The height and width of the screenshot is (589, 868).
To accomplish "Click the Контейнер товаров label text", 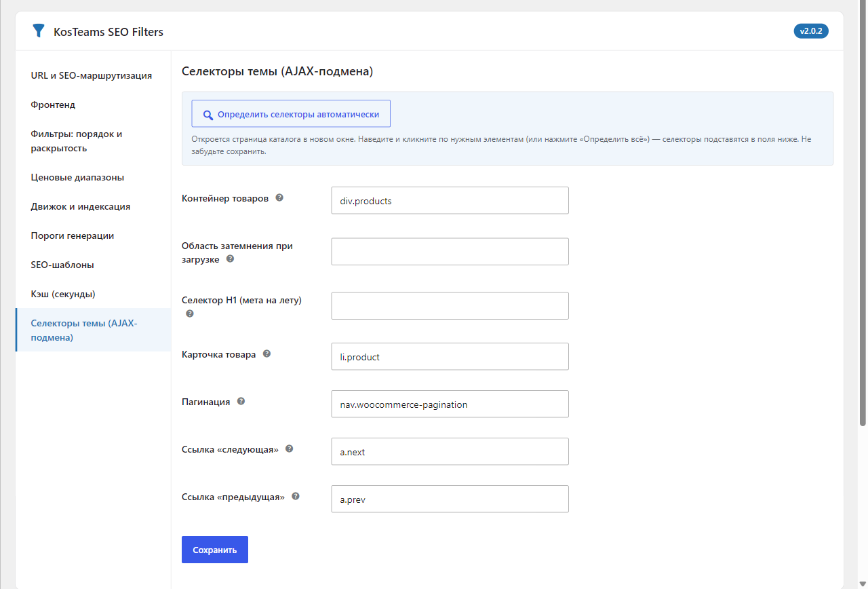I will click(x=225, y=198).
